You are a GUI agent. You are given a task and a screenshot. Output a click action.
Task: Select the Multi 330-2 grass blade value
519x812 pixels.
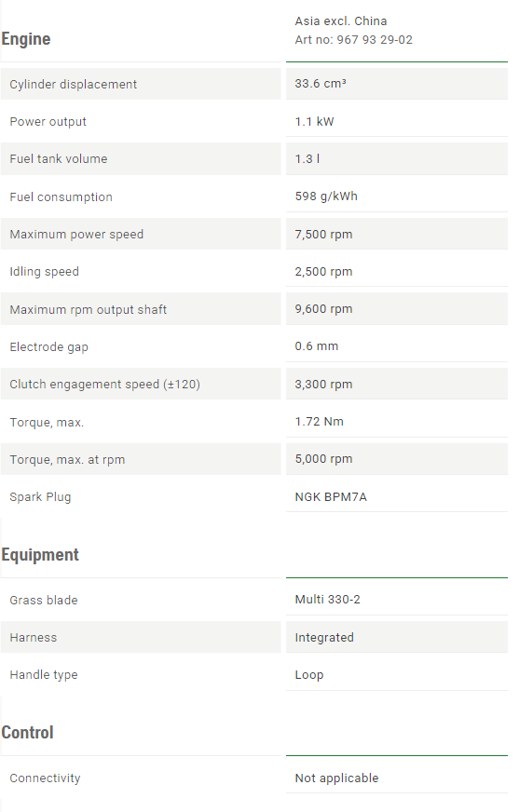click(327, 600)
